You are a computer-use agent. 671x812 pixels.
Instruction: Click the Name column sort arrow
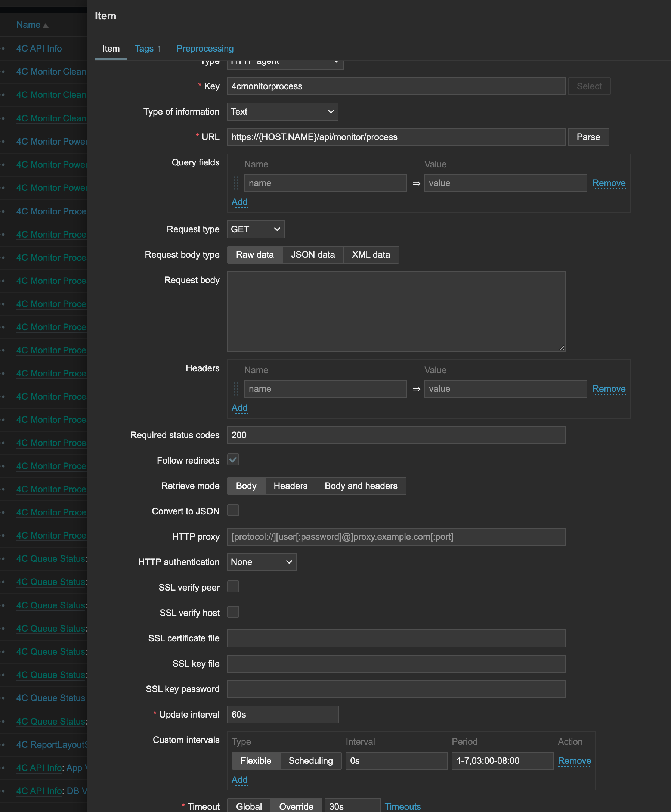(46, 25)
